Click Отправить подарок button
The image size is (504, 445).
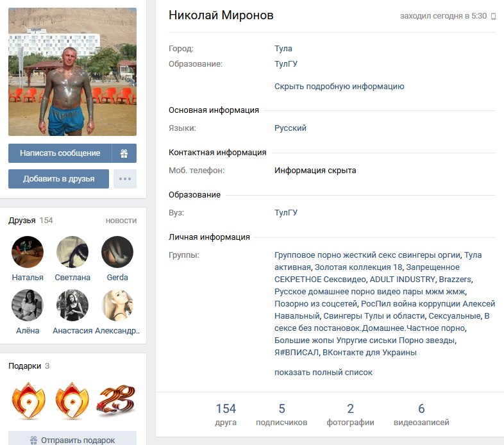coord(72,439)
